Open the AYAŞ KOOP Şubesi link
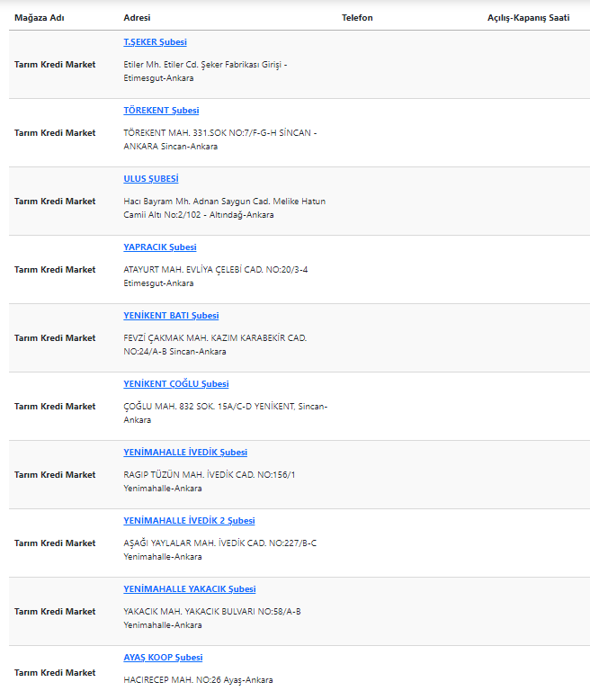Viewport: 590px width, 700px height. (x=163, y=657)
